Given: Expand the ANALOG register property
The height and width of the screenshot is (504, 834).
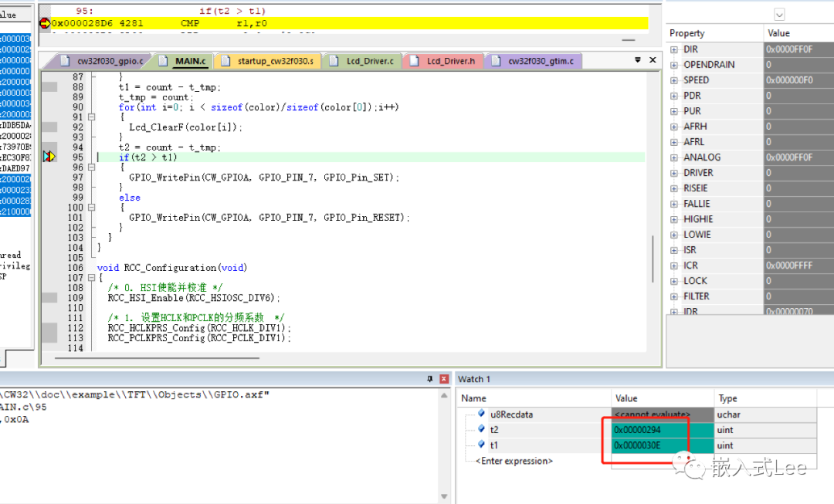Looking at the screenshot, I should coord(674,157).
